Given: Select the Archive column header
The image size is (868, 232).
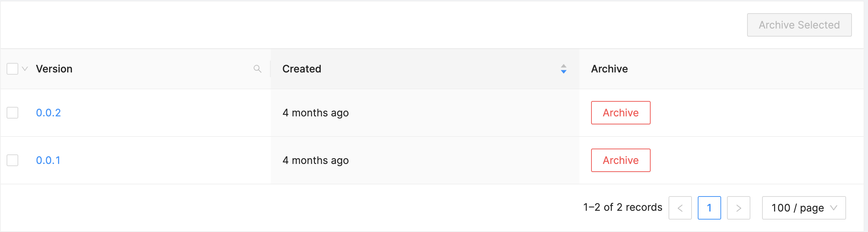Looking at the screenshot, I should coord(609,69).
